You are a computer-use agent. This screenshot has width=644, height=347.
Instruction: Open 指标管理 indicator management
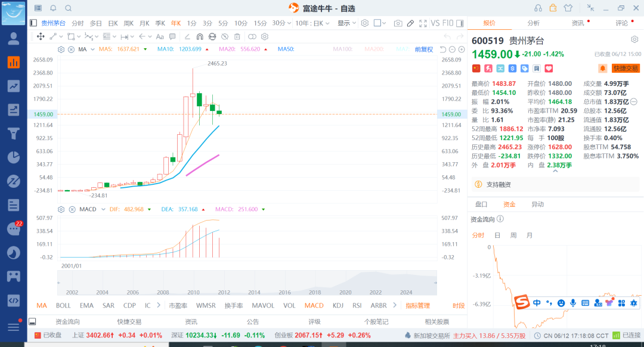[417, 305]
